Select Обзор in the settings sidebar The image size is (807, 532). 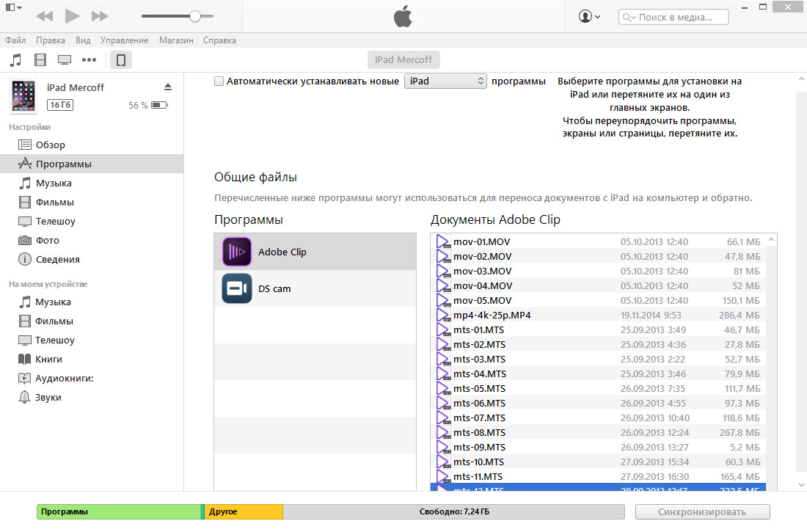[x=92, y=145]
